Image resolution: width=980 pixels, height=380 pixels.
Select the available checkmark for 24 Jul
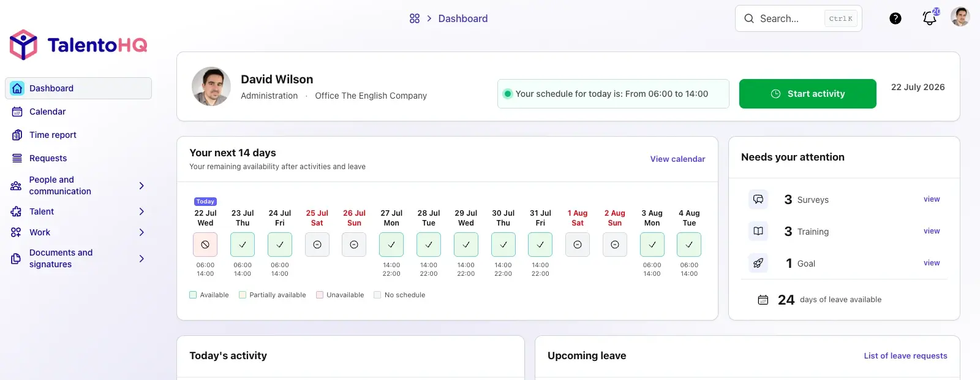point(280,245)
